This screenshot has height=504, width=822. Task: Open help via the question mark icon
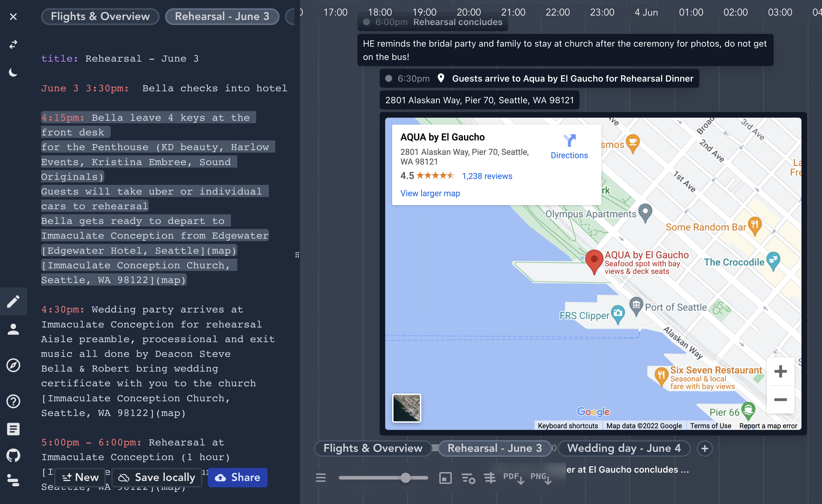[13, 401]
